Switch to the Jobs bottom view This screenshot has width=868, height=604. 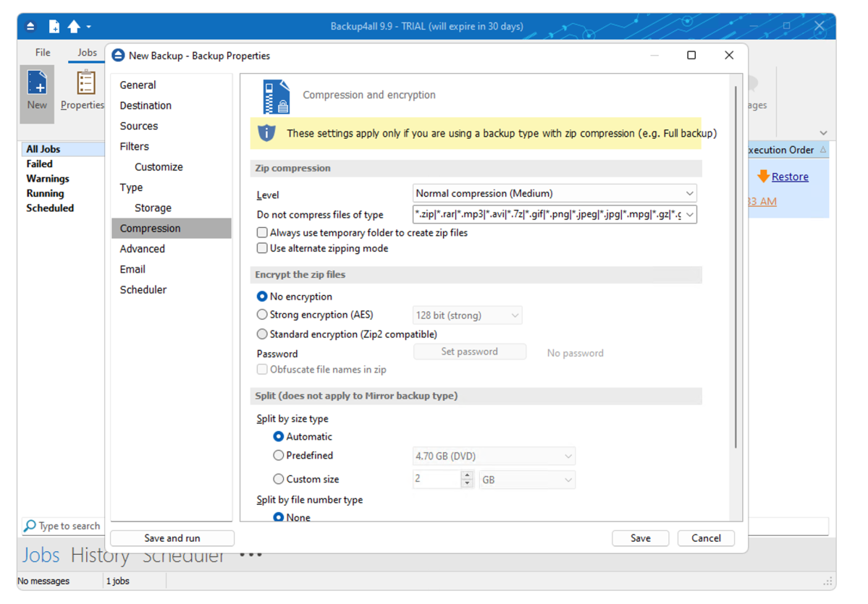tap(41, 554)
